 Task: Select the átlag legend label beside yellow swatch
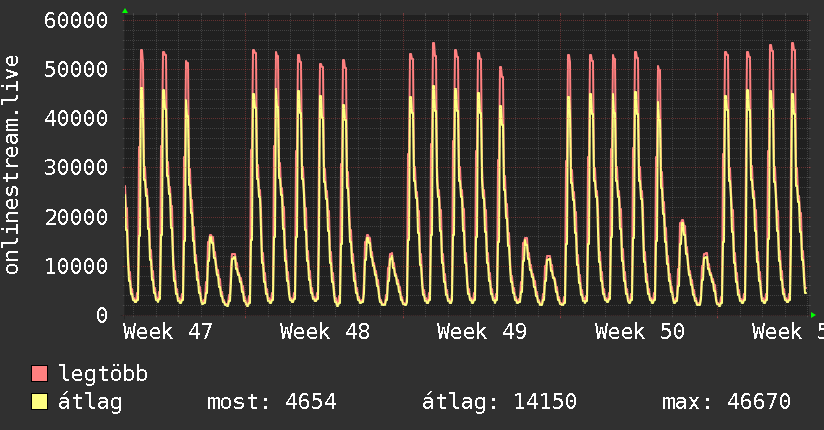tap(90, 402)
